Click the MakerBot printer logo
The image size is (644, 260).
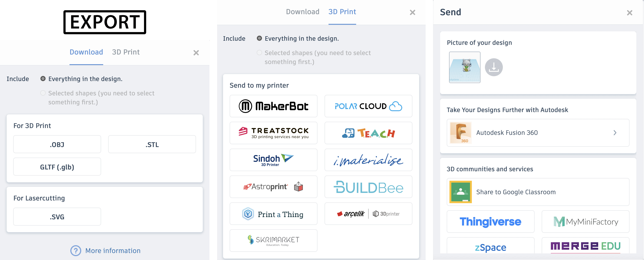pos(273,106)
